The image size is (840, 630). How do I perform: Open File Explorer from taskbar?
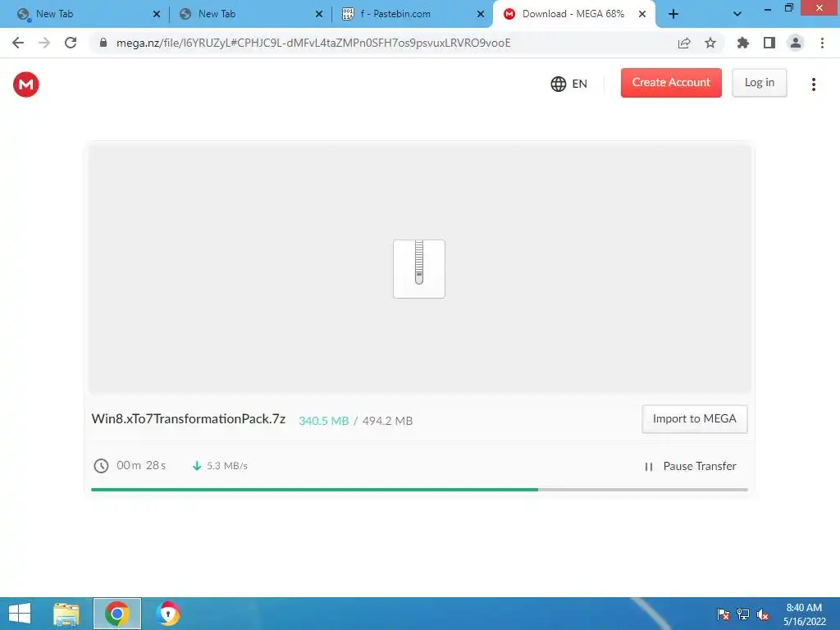click(x=66, y=614)
